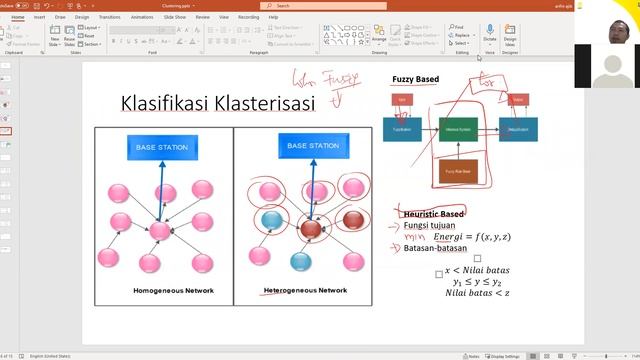This screenshot has width=640, height=360.
Task: Click Clear All Formatting icon
Action: (197, 30)
